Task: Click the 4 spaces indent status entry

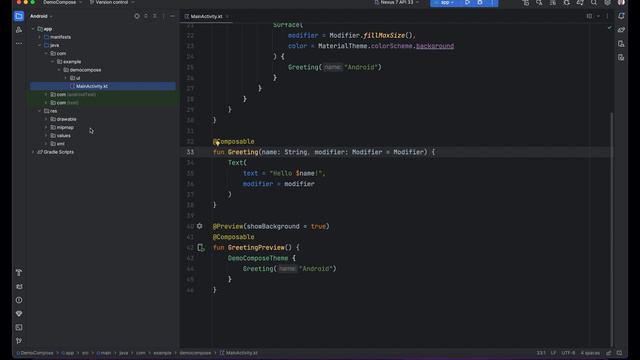Action: click(590, 353)
